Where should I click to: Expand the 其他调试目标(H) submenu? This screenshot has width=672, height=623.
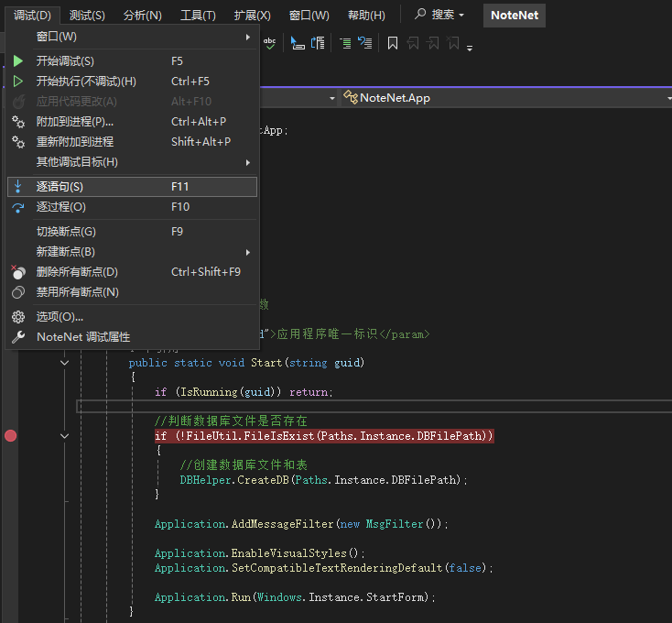point(77,162)
